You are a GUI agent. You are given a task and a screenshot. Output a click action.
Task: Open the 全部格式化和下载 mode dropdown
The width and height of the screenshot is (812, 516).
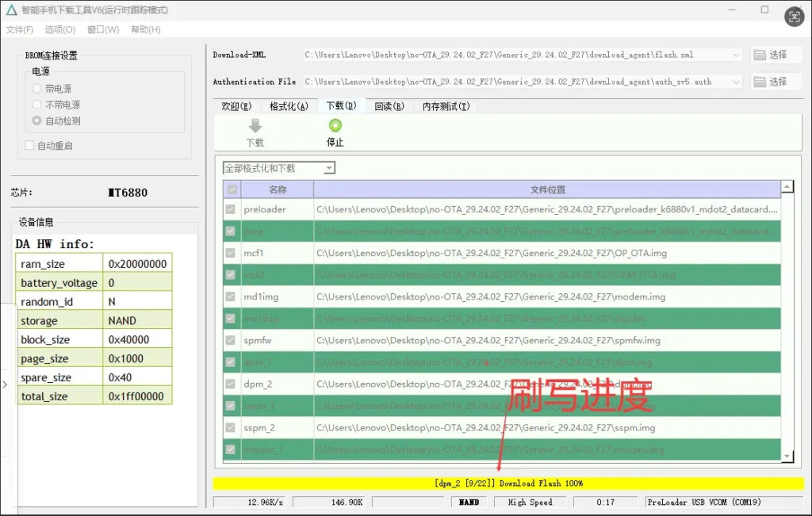pos(329,168)
